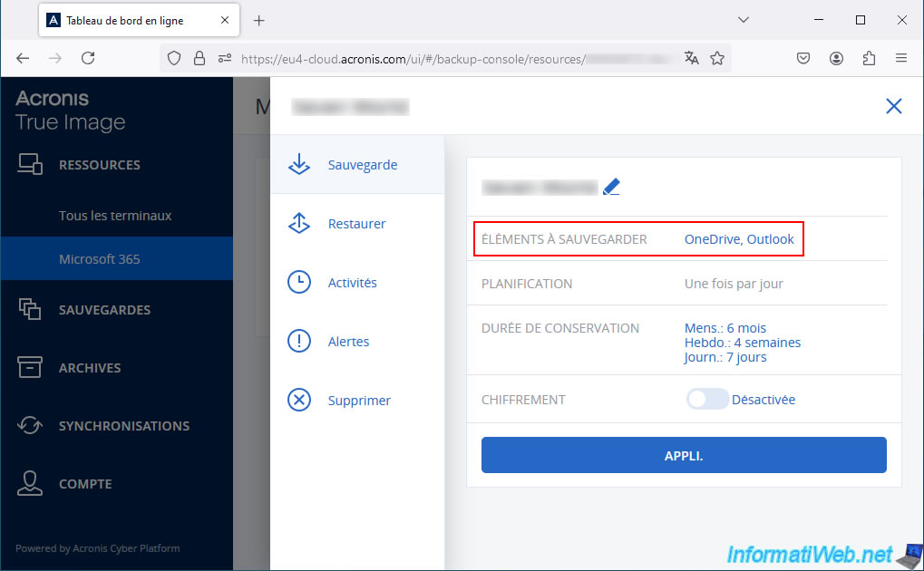Close the Tableau de bord en ligne tab
This screenshot has width=924, height=571.
(x=225, y=20)
